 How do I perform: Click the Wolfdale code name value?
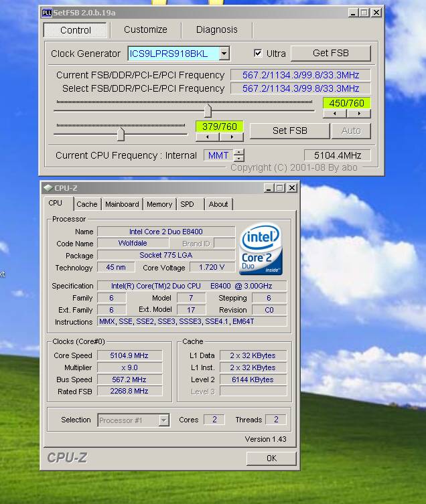133,243
